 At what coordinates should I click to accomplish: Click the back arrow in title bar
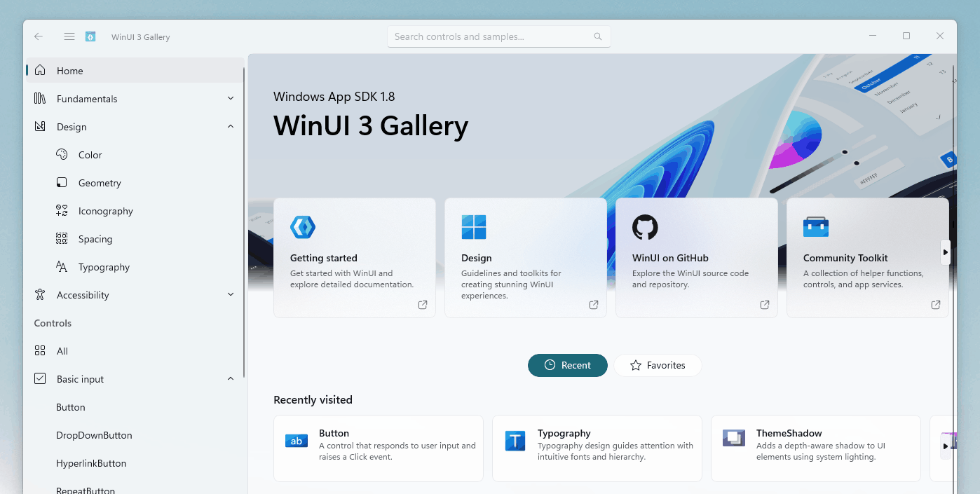39,36
